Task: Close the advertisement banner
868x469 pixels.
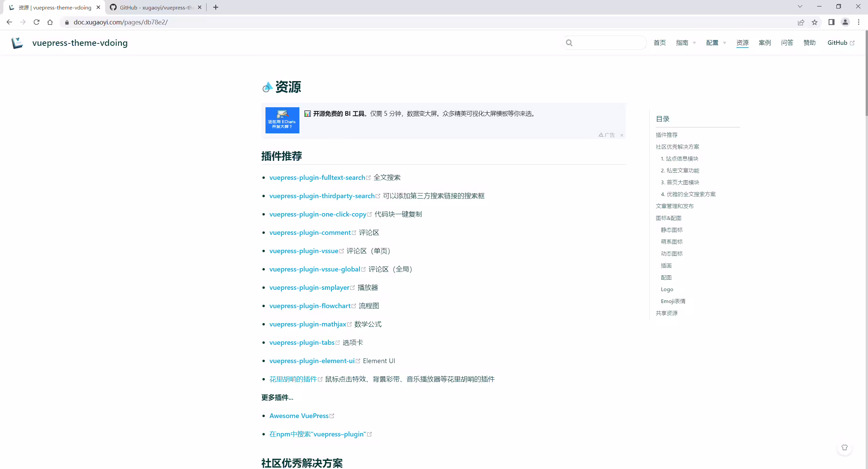Action: coord(622,135)
